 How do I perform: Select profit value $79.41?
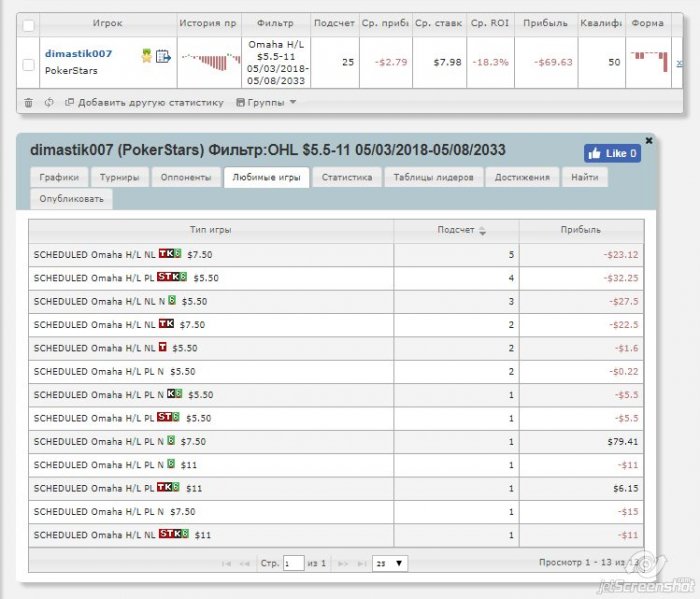click(x=622, y=442)
